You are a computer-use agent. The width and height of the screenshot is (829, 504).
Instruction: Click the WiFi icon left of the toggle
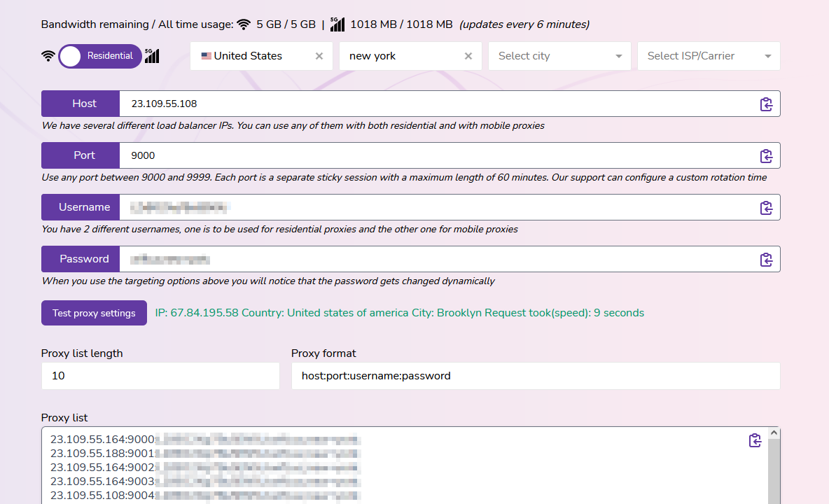(48, 56)
